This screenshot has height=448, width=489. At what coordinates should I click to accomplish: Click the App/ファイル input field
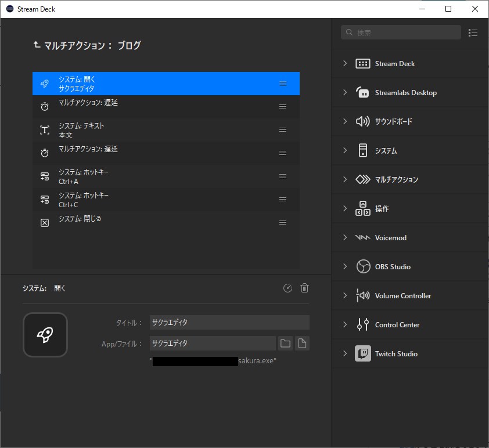(213, 344)
